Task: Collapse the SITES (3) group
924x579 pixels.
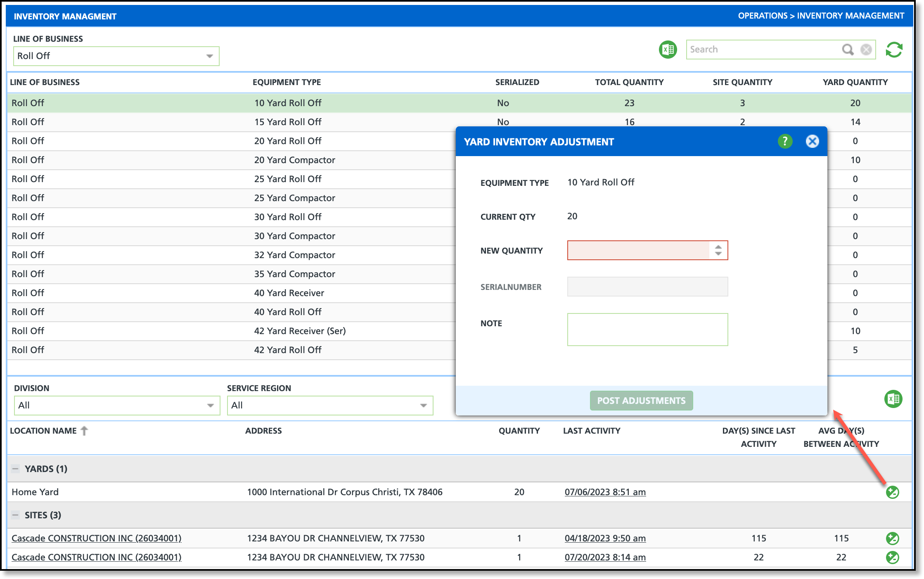Action: pyautogui.click(x=15, y=515)
